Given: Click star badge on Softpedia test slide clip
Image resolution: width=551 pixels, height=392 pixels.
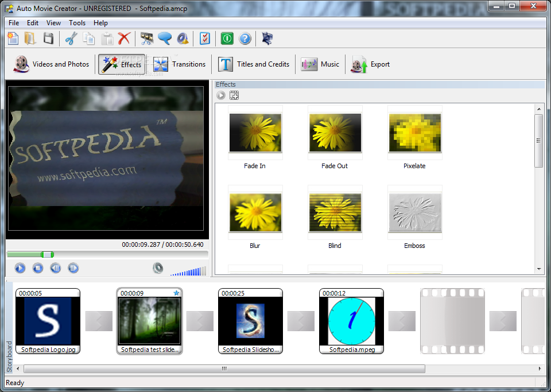Looking at the screenshot, I should 176,293.
